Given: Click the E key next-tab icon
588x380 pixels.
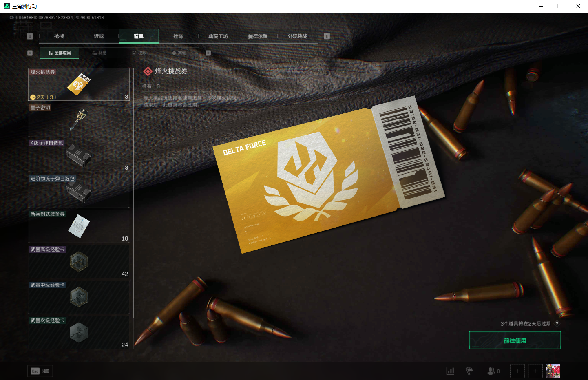Looking at the screenshot, I should [x=327, y=36].
